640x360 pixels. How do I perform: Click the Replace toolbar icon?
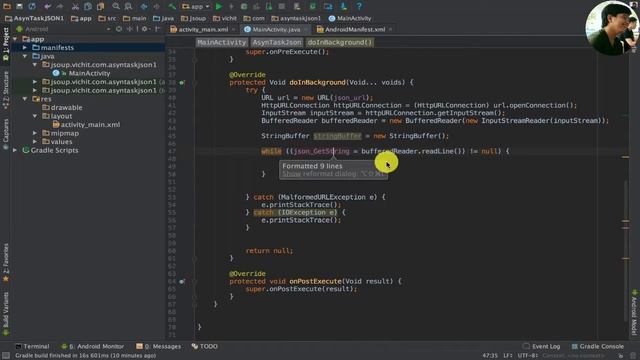point(128,6)
